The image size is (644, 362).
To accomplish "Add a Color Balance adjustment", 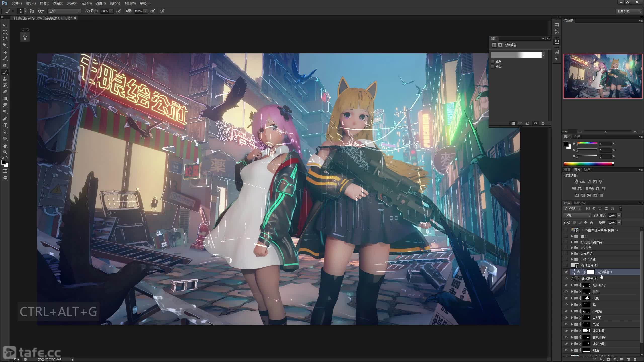I will coord(580,188).
